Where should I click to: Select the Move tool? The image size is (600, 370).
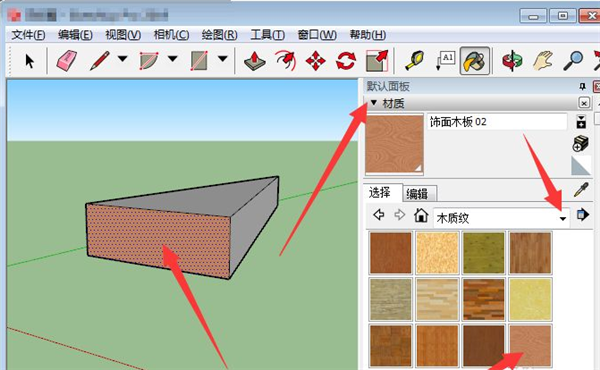pos(316,61)
